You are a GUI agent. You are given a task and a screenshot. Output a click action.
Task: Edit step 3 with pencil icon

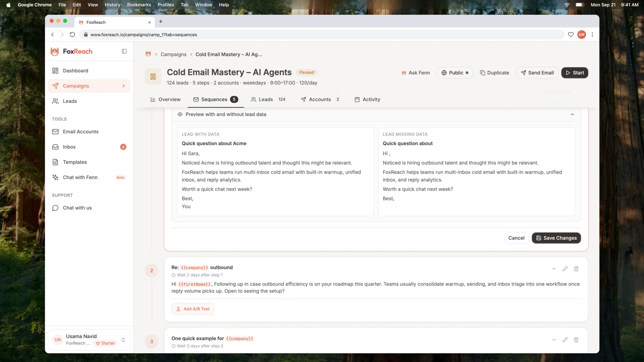[565, 340]
